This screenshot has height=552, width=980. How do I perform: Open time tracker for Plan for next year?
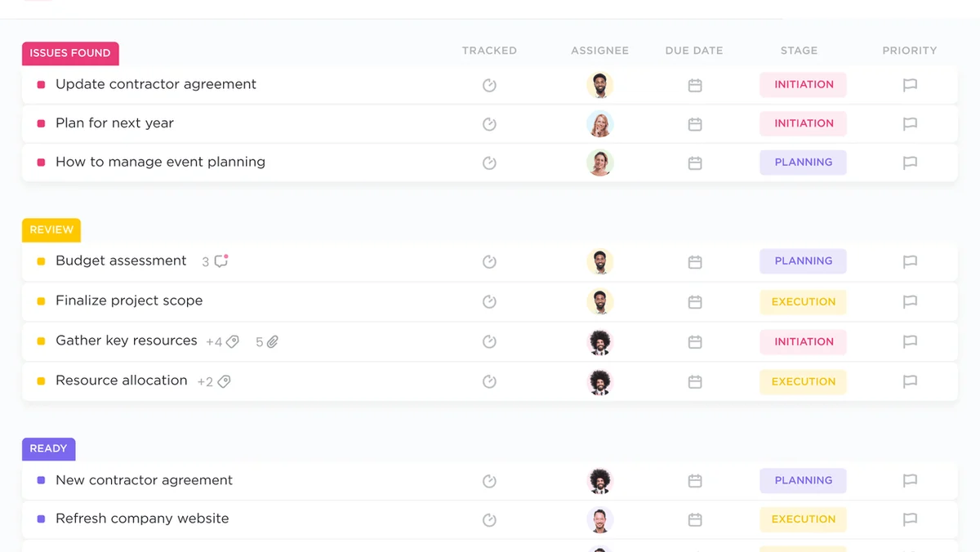pyautogui.click(x=489, y=124)
